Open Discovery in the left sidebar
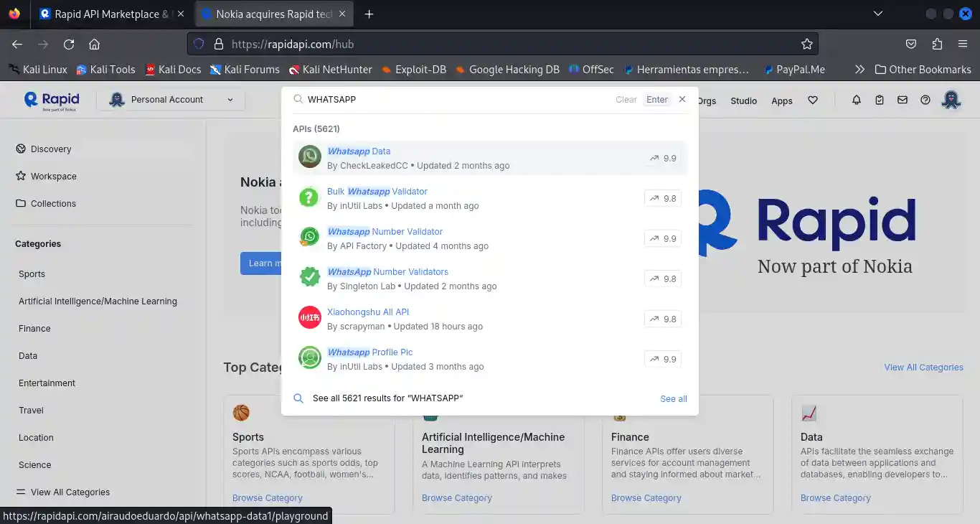This screenshot has width=980, height=524. tap(50, 149)
